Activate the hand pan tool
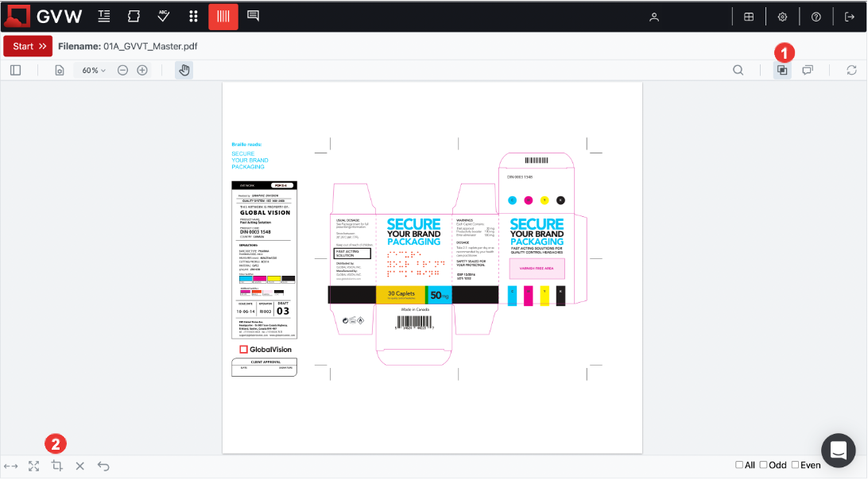Screen dimensions: 868x480 (184, 70)
